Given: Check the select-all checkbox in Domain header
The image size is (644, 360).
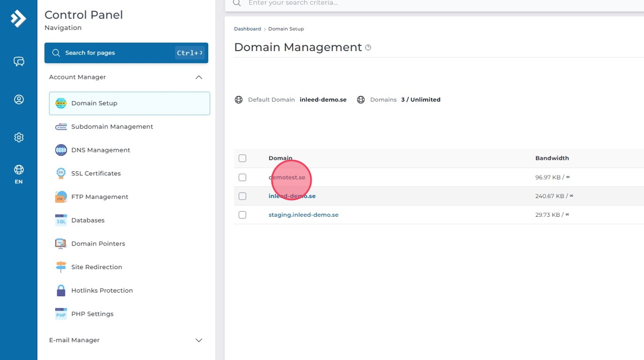Looking at the screenshot, I should 242,158.
